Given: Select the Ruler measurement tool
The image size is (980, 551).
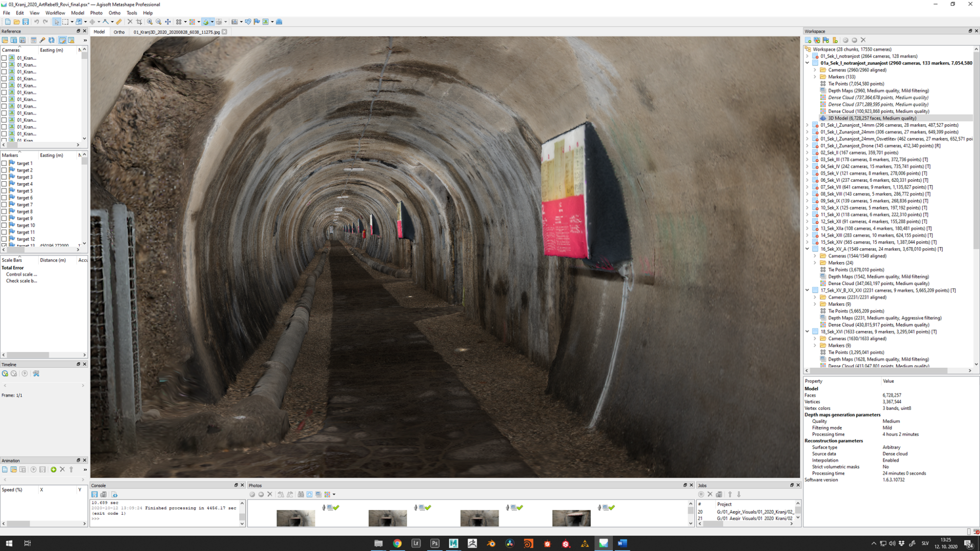Looking at the screenshot, I should (x=119, y=22).
